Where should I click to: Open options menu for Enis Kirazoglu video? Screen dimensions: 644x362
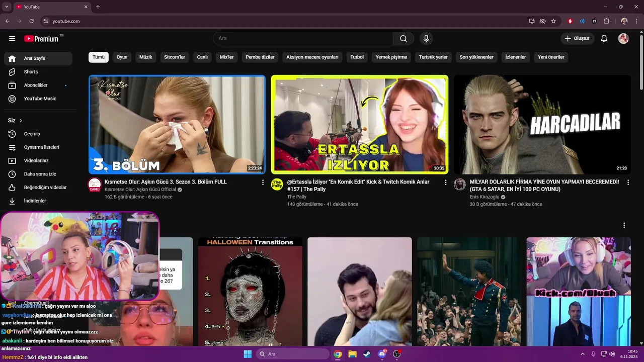628,183
